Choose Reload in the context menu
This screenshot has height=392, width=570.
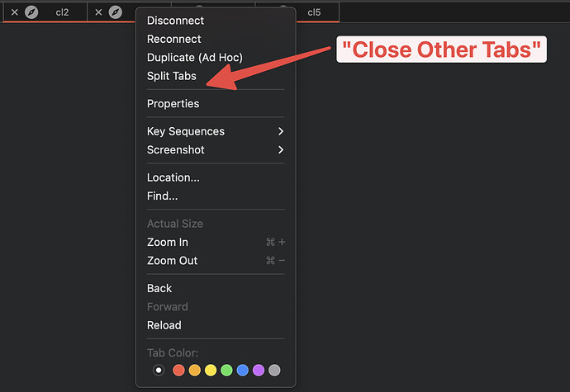coord(216,325)
